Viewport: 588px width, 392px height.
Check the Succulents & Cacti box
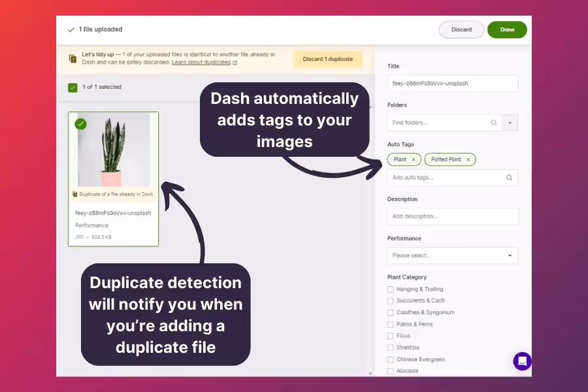coord(391,301)
